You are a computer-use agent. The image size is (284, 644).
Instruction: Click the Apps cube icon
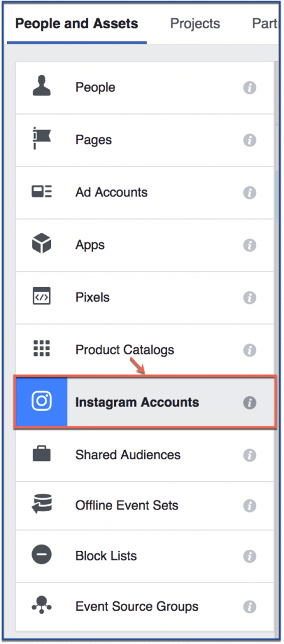(42, 245)
